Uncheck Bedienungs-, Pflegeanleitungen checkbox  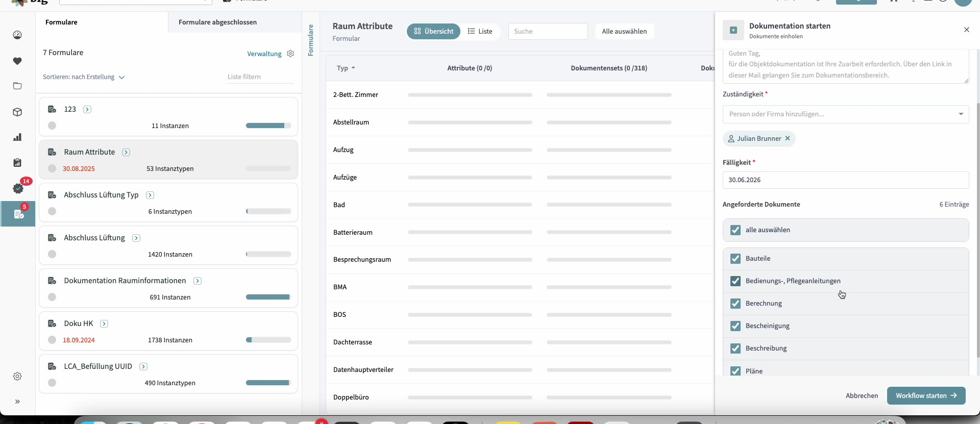(x=736, y=281)
